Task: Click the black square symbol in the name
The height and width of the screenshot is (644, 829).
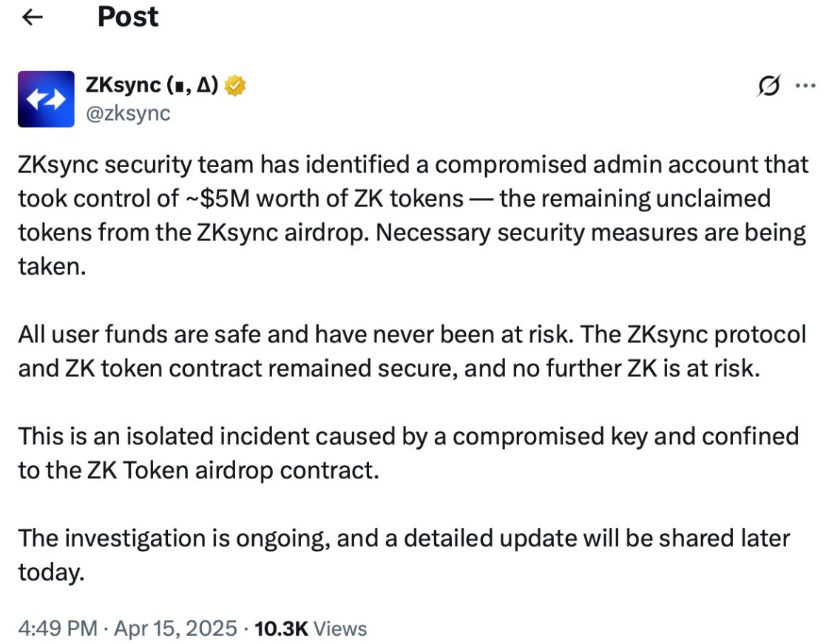Action: (x=181, y=87)
